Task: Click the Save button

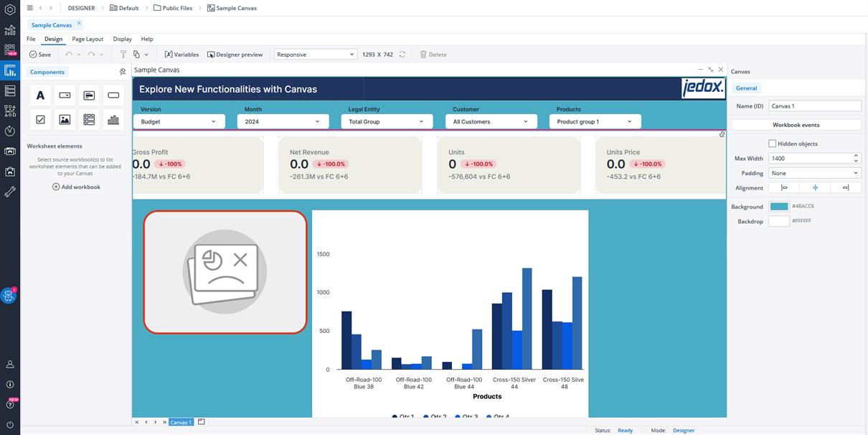Action: [40, 55]
